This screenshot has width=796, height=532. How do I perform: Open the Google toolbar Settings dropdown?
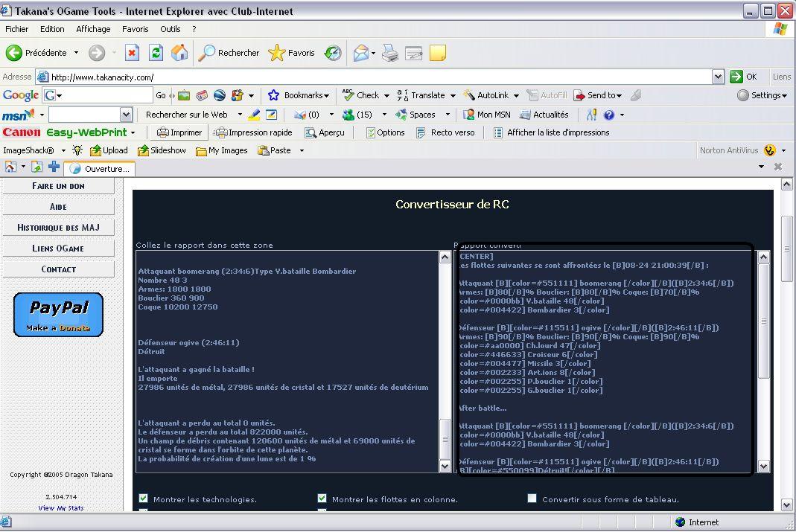pyautogui.click(x=762, y=95)
